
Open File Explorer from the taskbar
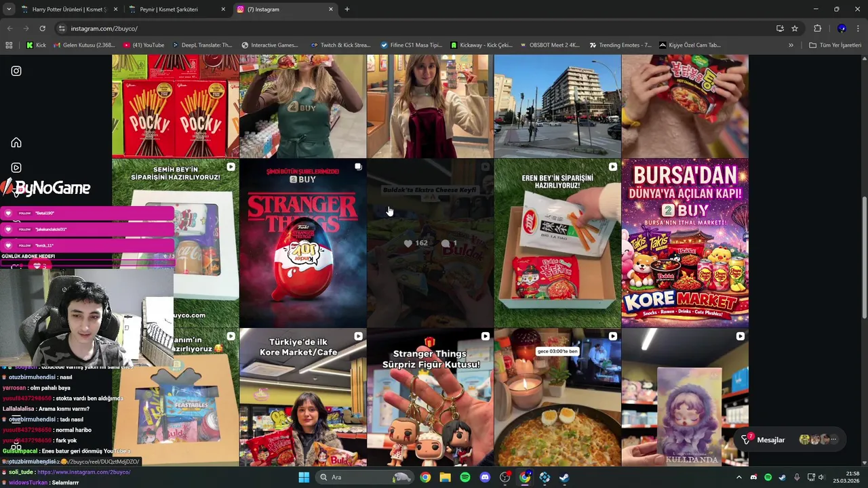[445, 477]
